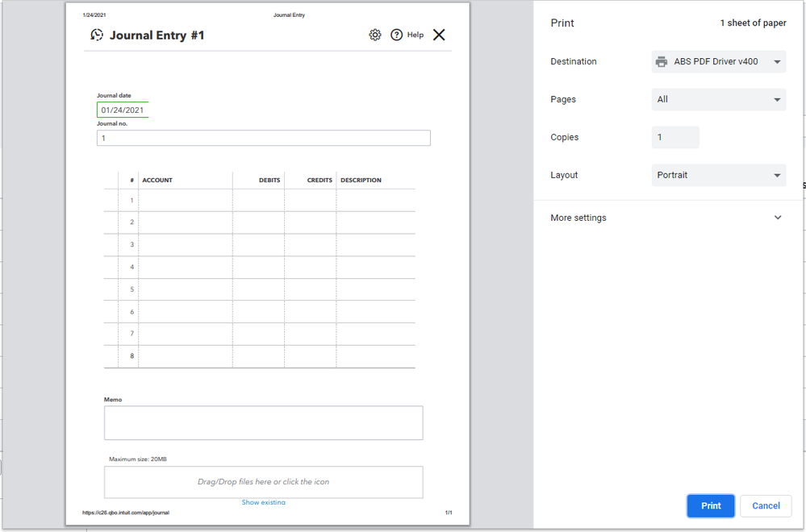Click the 1/24/2021 header date text
Image resolution: width=806 pixels, height=532 pixels.
point(94,15)
